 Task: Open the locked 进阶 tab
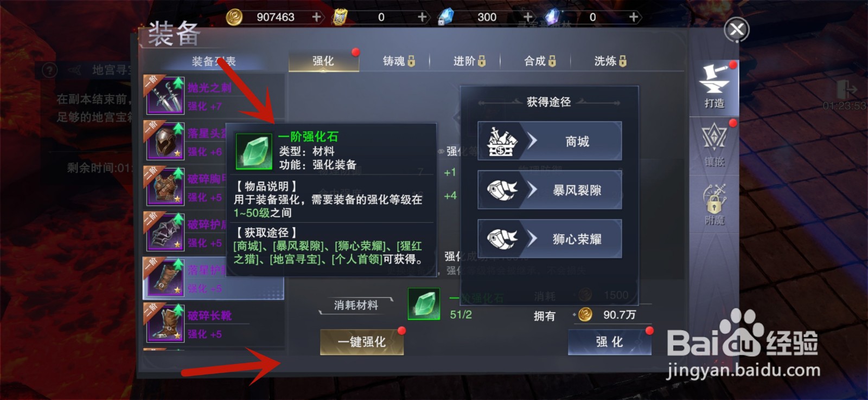[469, 61]
